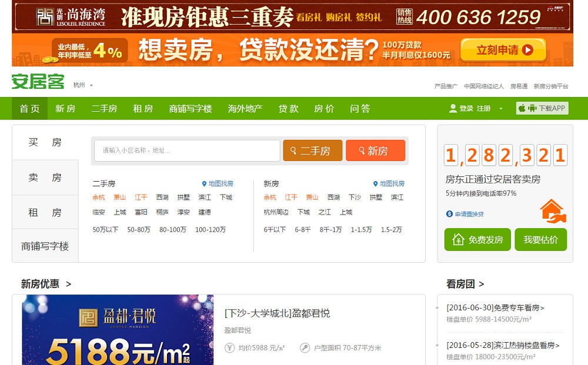
Task: Open the [下沙-大学城北]盈都君悦 listing title
Action: 277,313
